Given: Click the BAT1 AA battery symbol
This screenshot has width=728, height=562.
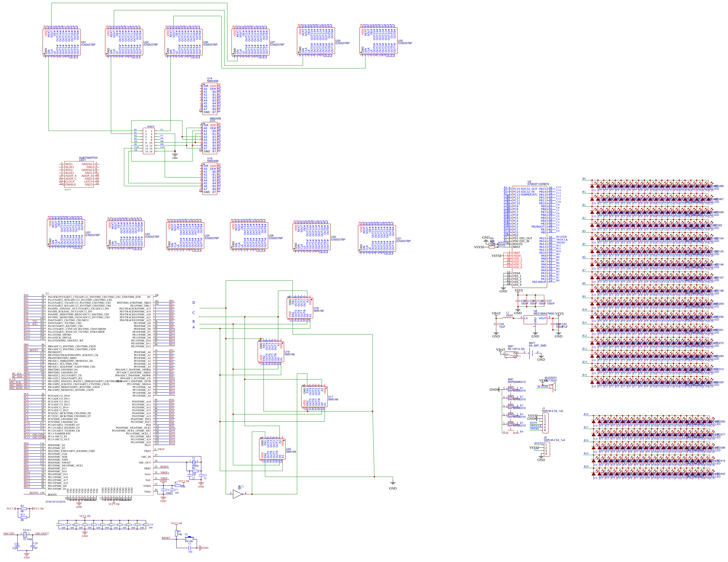Looking at the screenshot, I should (x=532, y=354).
